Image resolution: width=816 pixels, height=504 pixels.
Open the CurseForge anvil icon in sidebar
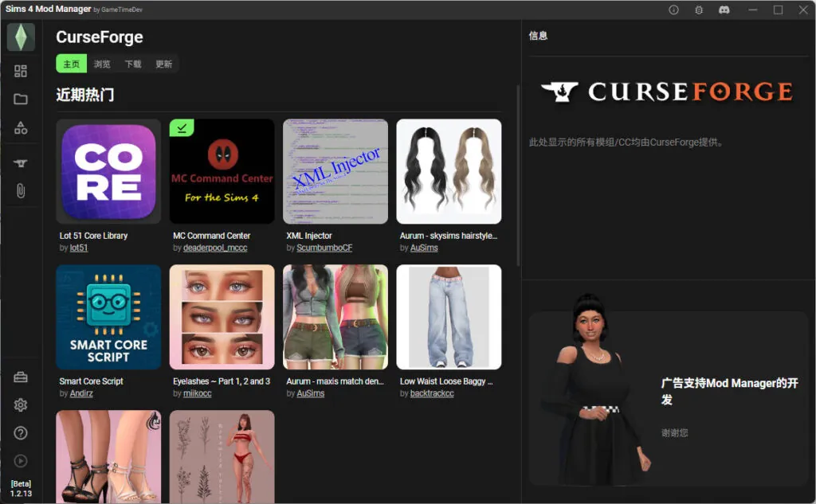pos(21,163)
